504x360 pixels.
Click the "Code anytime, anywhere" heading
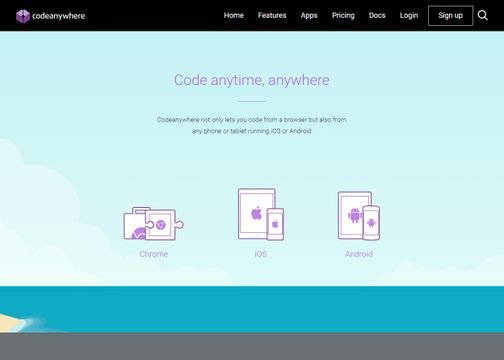(252, 80)
